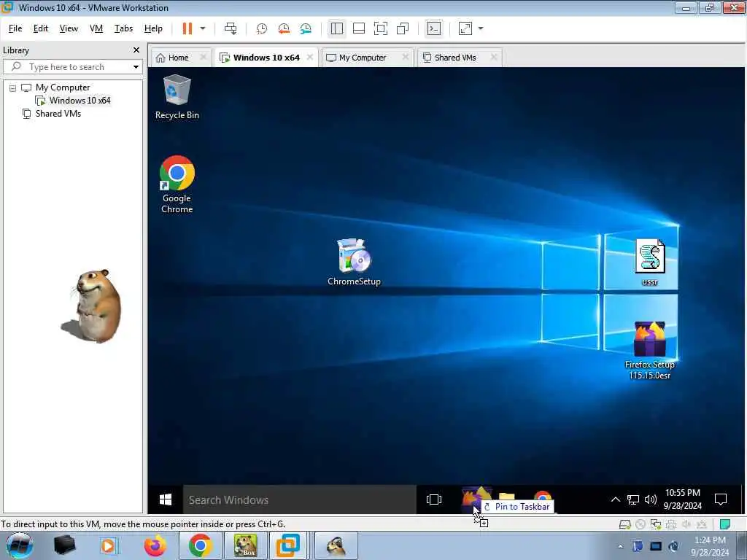The height and width of the screenshot is (560, 747).
Task: Open the host Windows 7 Start orb
Action: coord(20,545)
